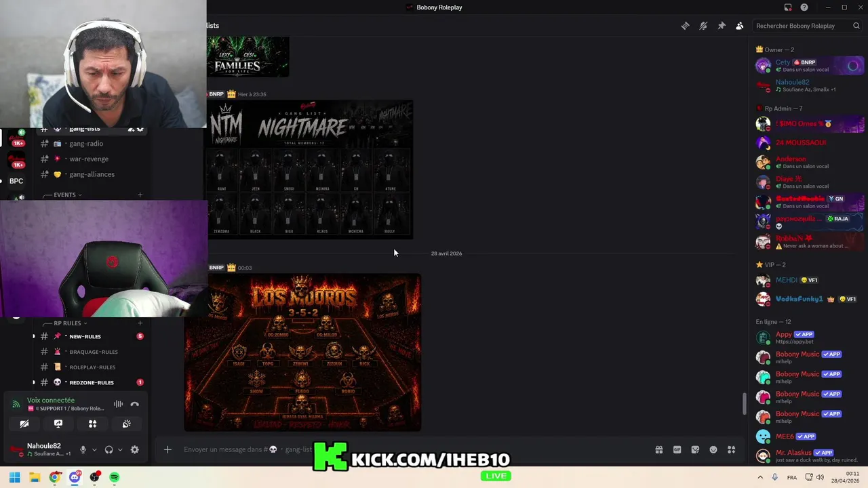Open the Threads icon in channel header
This screenshot has width=868, height=488.
(686, 26)
